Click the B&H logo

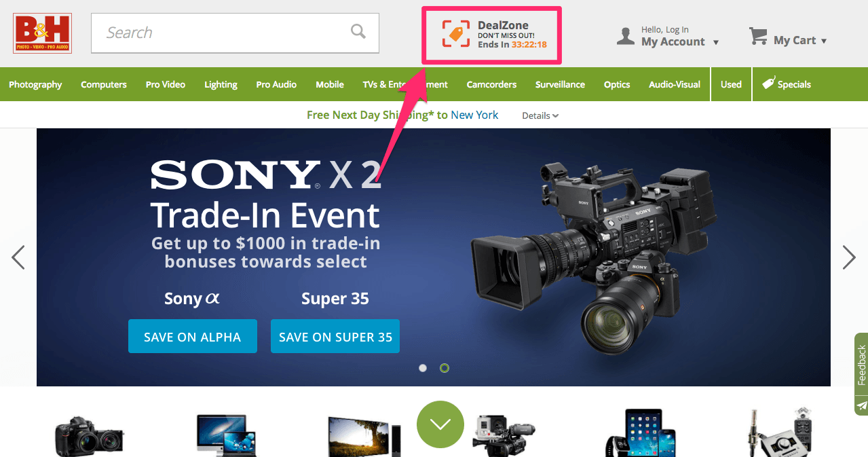coord(42,33)
